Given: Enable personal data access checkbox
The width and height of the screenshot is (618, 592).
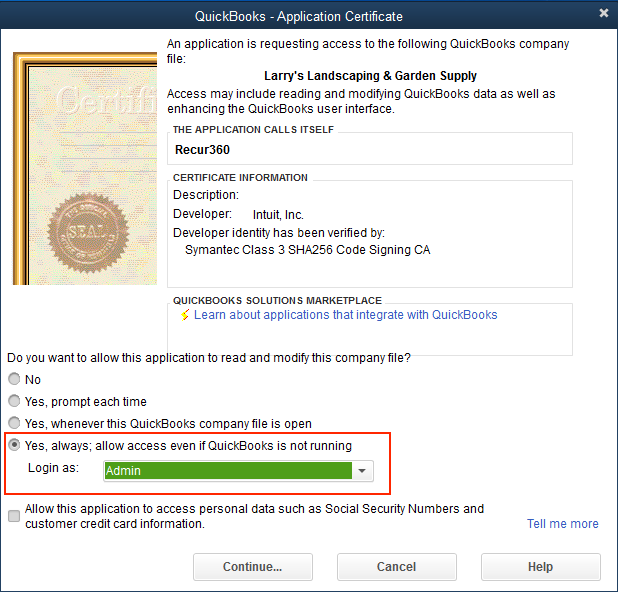Looking at the screenshot, I should click(14, 516).
